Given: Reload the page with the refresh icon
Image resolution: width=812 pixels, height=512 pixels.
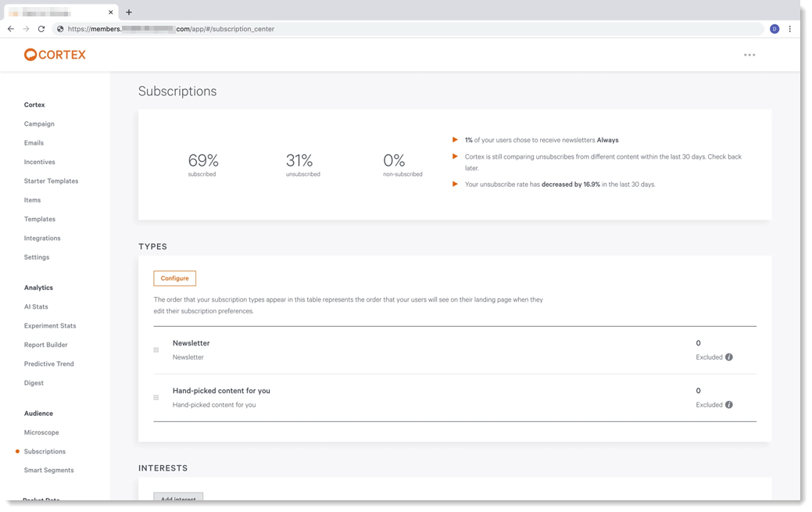Looking at the screenshot, I should point(41,29).
